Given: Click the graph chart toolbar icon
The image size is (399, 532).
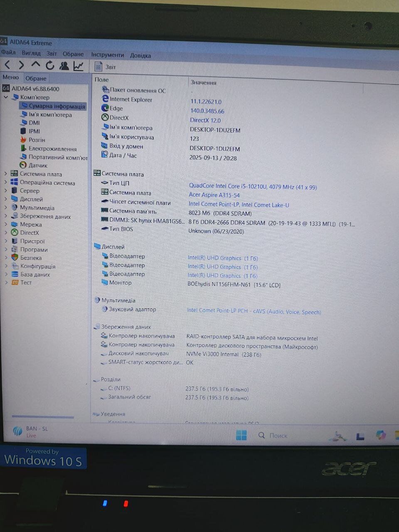Looking at the screenshot, I should coord(78,66).
